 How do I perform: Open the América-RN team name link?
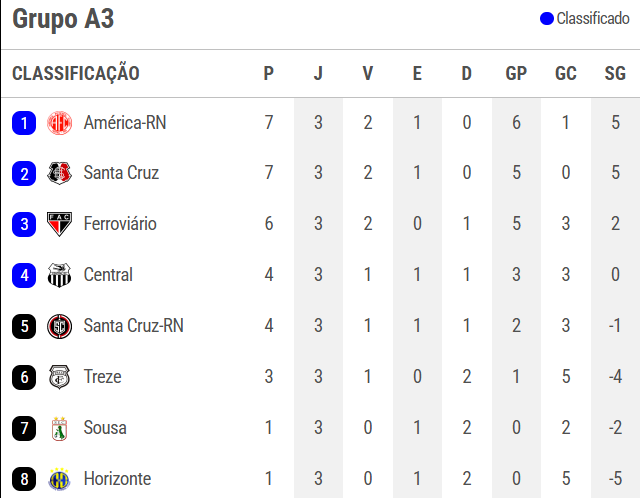point(125,122)
